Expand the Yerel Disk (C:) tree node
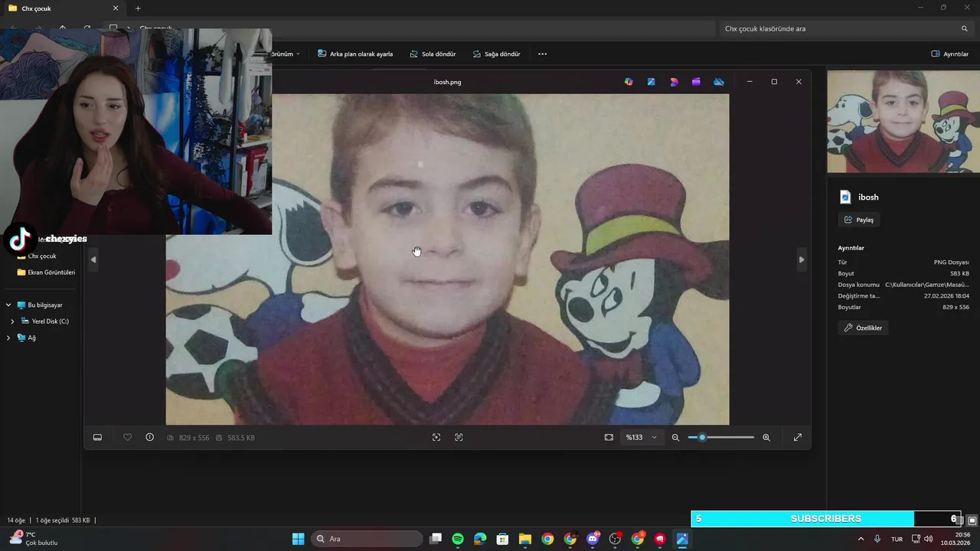Image resolution: width=980 pixels, height=551 pixels. pos(12,321)
